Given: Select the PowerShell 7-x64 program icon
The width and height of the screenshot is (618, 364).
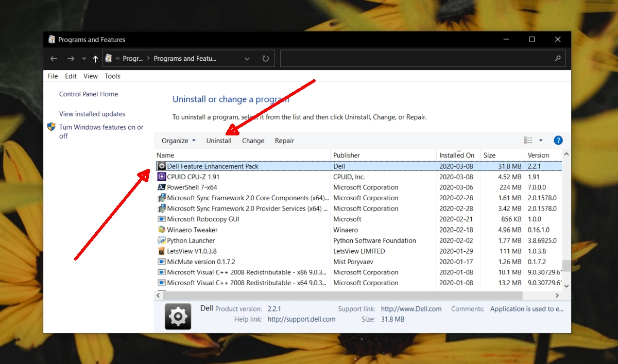Looking at the screenshot, I should click(161, 187).
